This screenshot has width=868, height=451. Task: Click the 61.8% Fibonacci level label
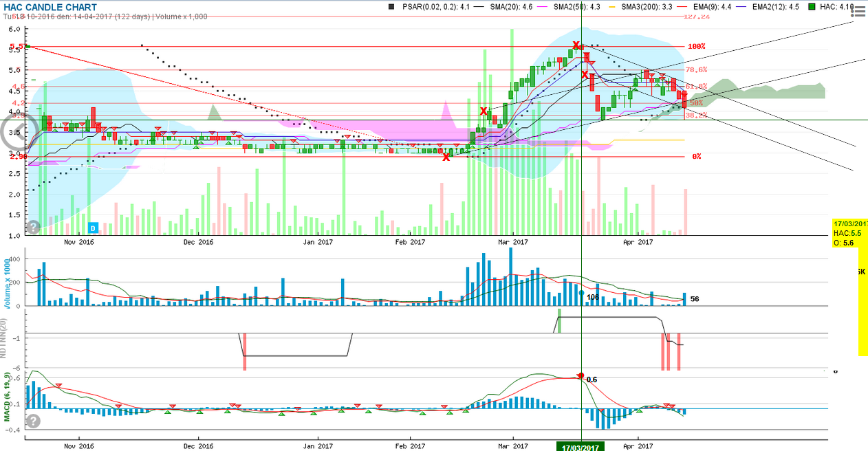coord(696,87)
